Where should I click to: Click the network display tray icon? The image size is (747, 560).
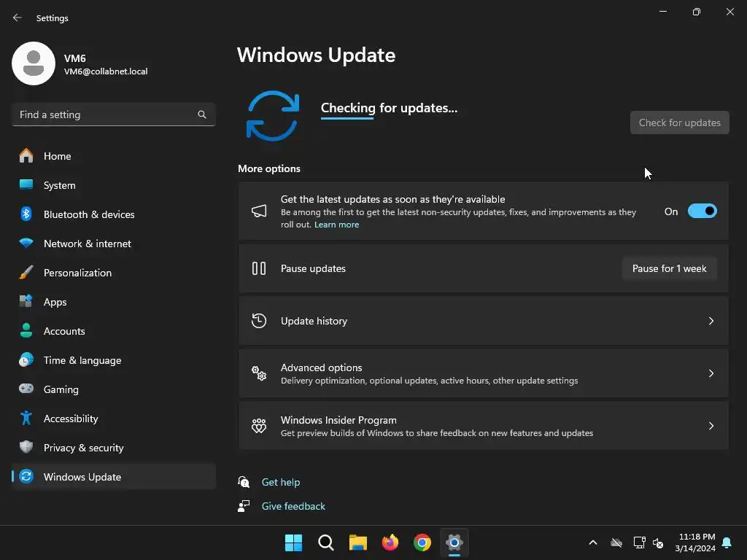click(x=639, y=542)
